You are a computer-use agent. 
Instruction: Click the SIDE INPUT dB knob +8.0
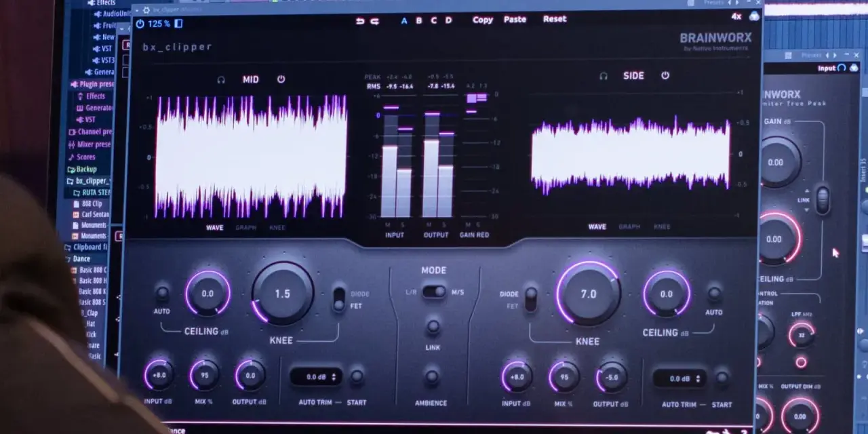[517, 377]
